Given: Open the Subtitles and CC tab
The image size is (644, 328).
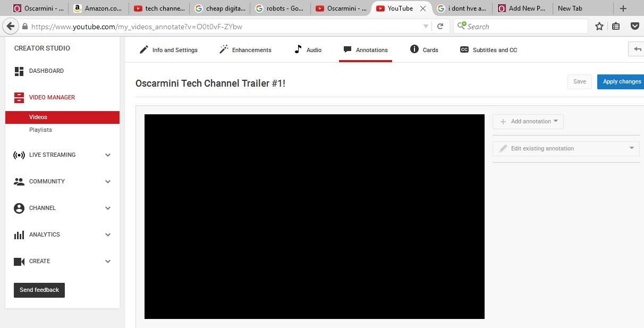Looking at the screenshot, I should click(488, 50).
